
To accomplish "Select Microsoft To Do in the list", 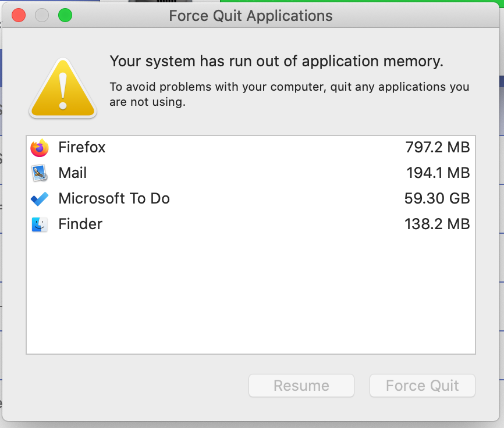I will tap(114, 199).
